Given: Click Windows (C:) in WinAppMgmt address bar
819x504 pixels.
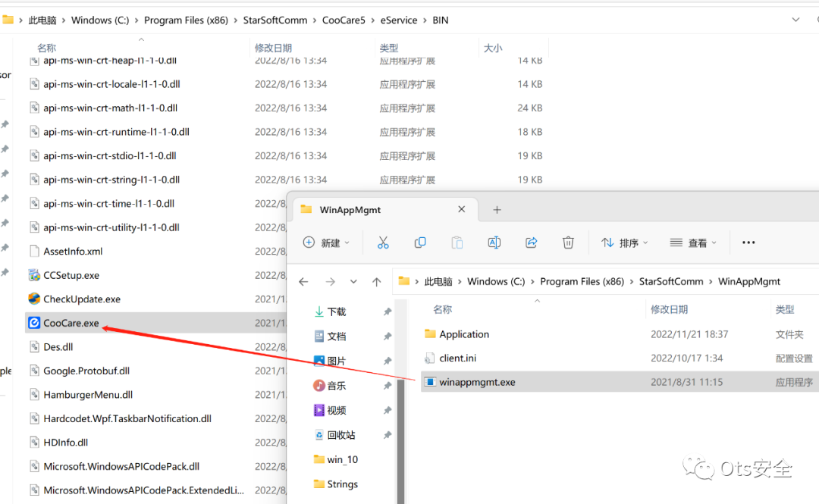Looking at the screenshot, I should click(x=496, y=281).
